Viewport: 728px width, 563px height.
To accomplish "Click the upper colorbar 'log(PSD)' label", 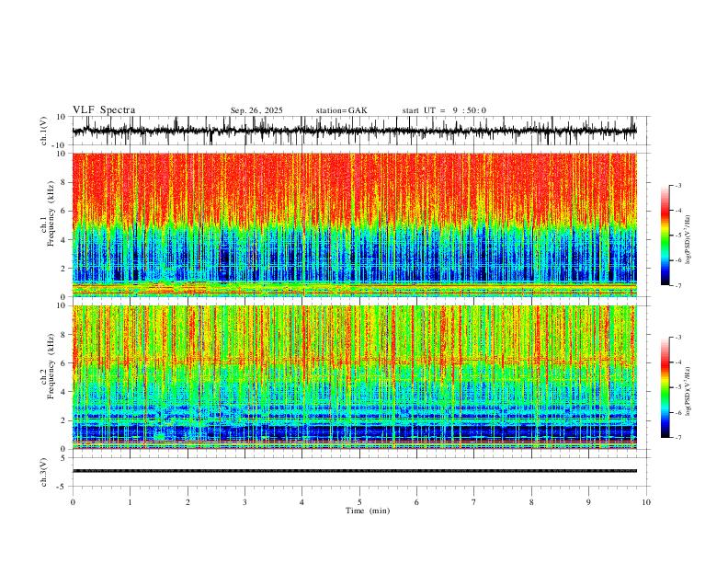I will [688, 239].
